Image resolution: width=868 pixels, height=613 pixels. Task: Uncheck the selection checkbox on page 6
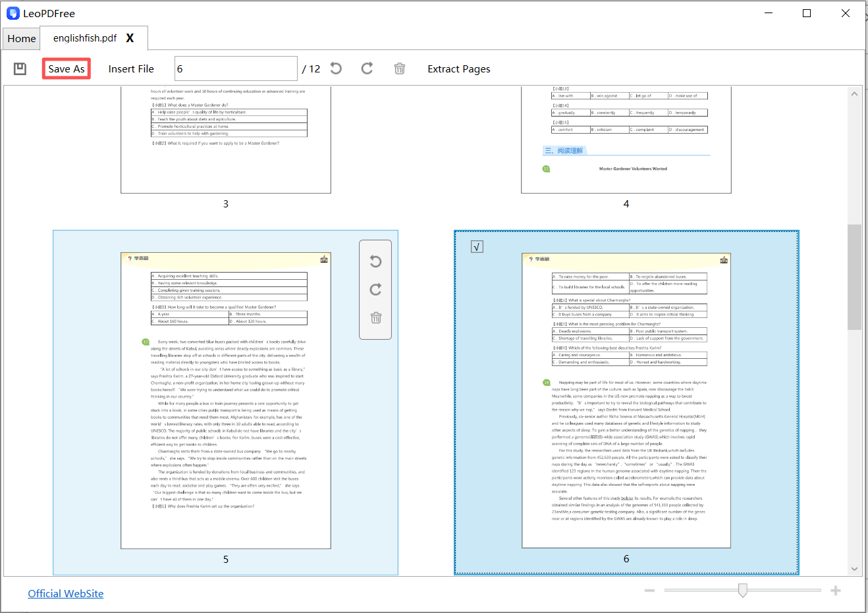(477, 246)
